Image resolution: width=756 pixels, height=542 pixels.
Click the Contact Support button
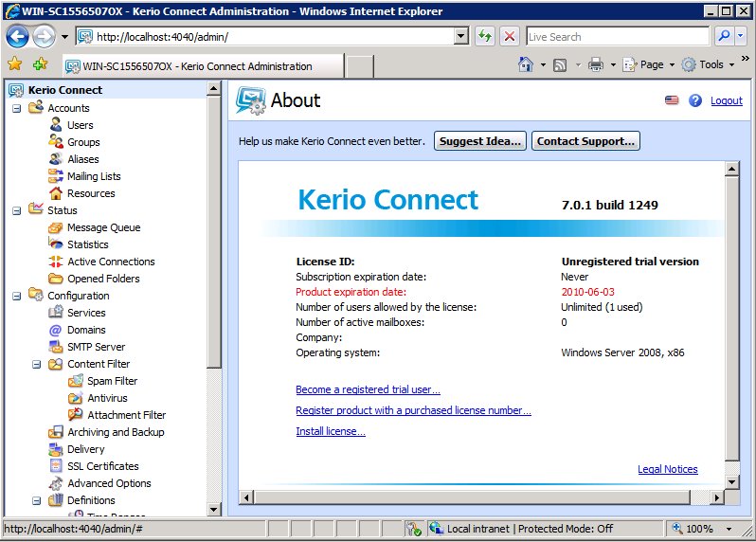[585, 141]
